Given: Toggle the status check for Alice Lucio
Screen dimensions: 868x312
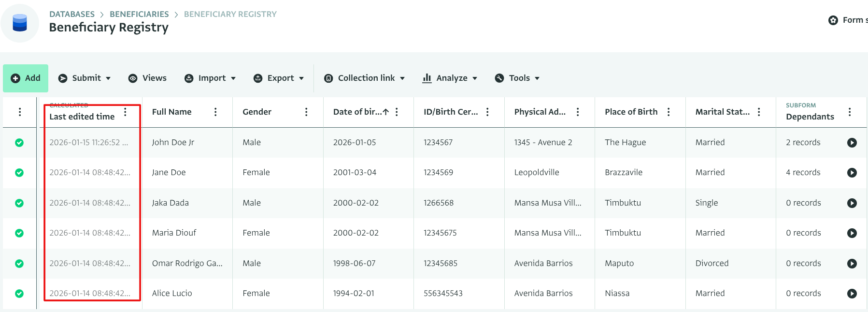Looking at the screenshot, I should tap(19, 294).
